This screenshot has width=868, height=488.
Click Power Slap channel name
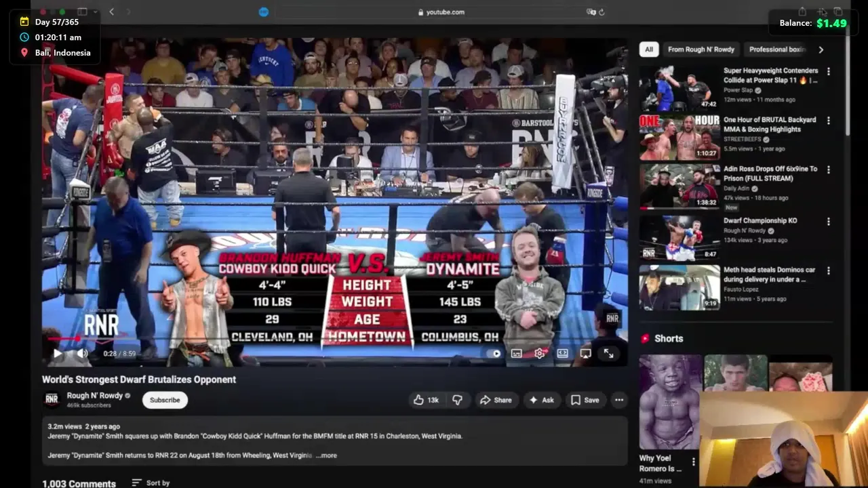[738, 90]
